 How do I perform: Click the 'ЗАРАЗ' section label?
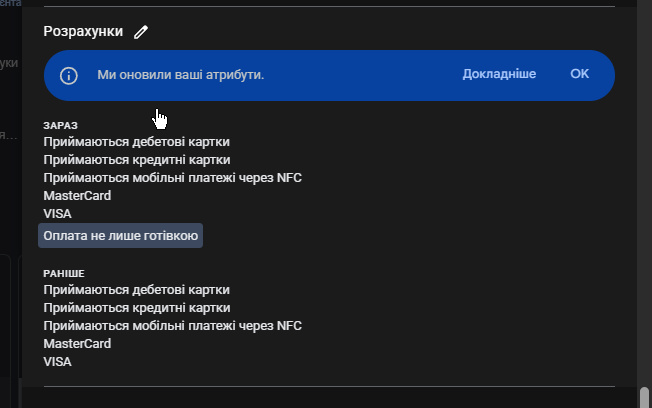pyautogui.click(x=60, y=126)
